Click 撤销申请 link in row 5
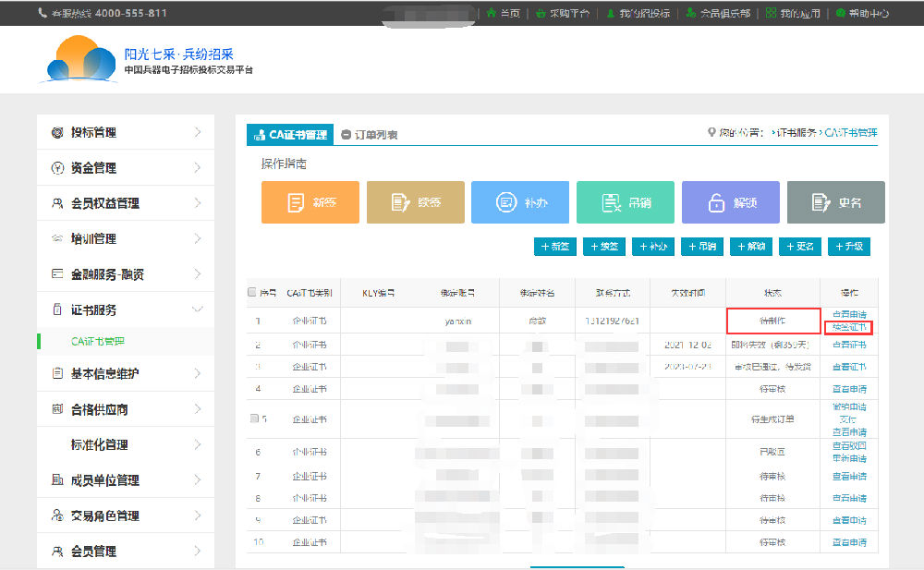924x570 pixels. 849,406
